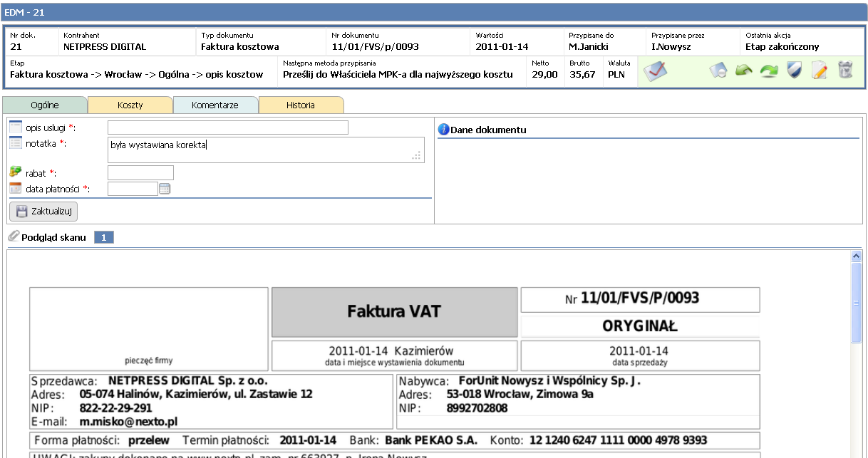Click the pencil edit document icon
The height and width of the screenshot is (458, 868).
pyautogui.click(x=820, y=70)
